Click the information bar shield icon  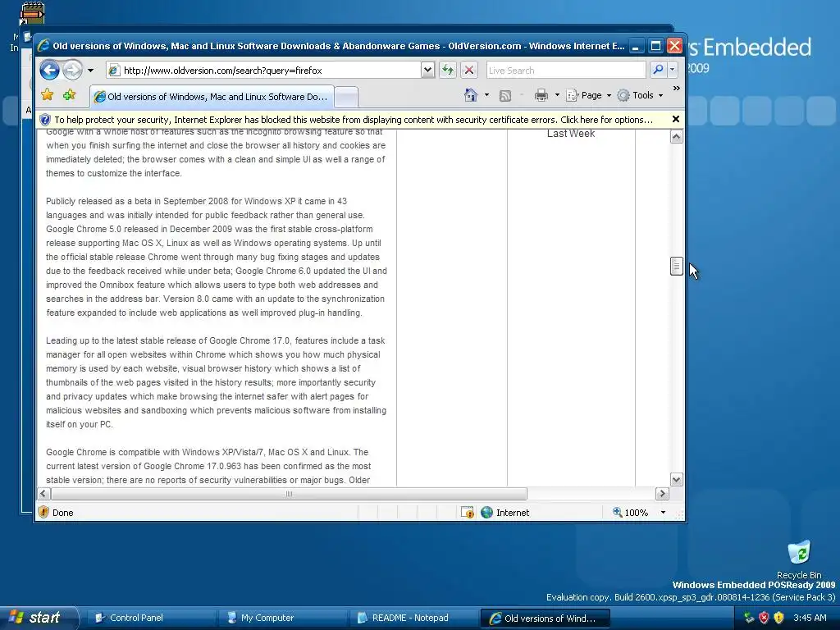point(45,120)
